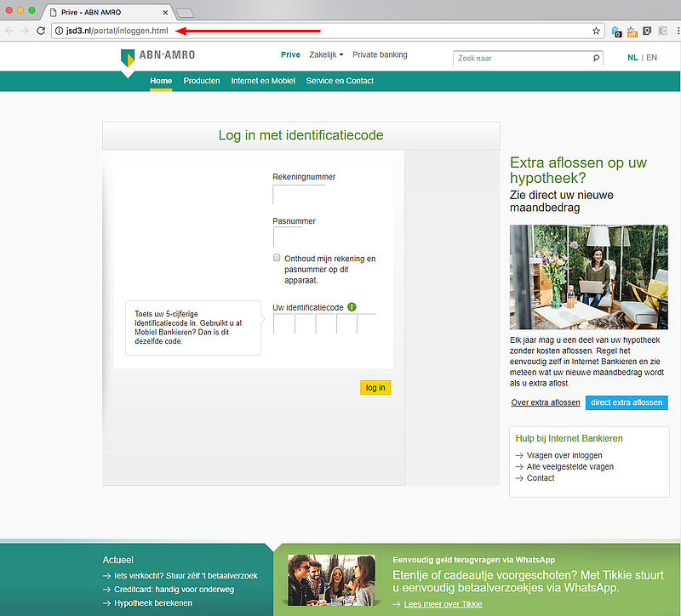This screenshot has height=616, width=681.
Task: Click the Tikkie friends photo thumbnail
Action: 331,580
